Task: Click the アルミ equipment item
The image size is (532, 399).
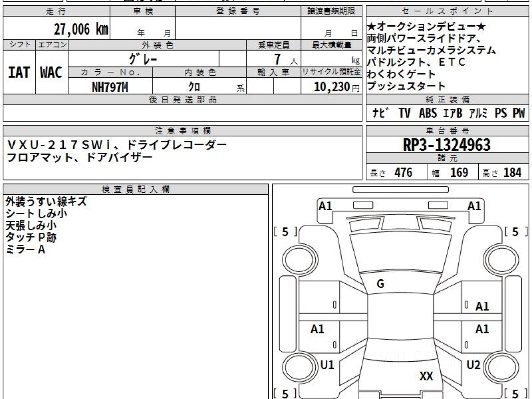Action: pos(479,113)
